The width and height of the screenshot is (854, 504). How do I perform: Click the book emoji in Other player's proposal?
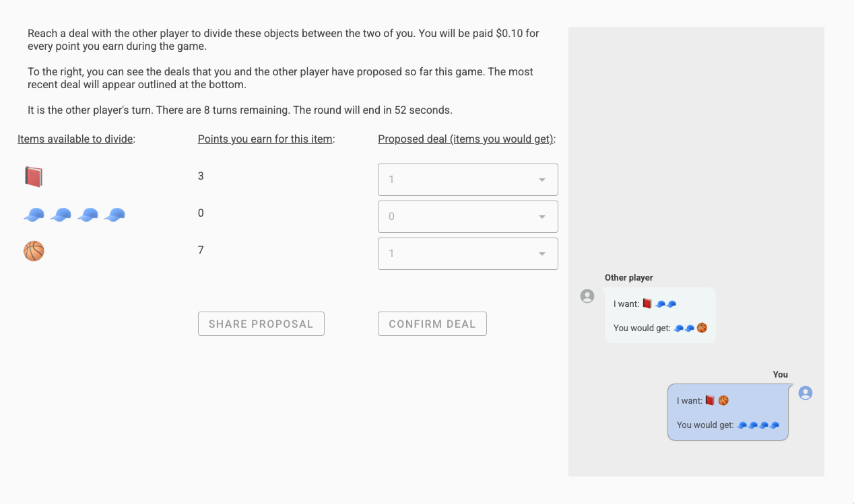(x=647, y=304)
